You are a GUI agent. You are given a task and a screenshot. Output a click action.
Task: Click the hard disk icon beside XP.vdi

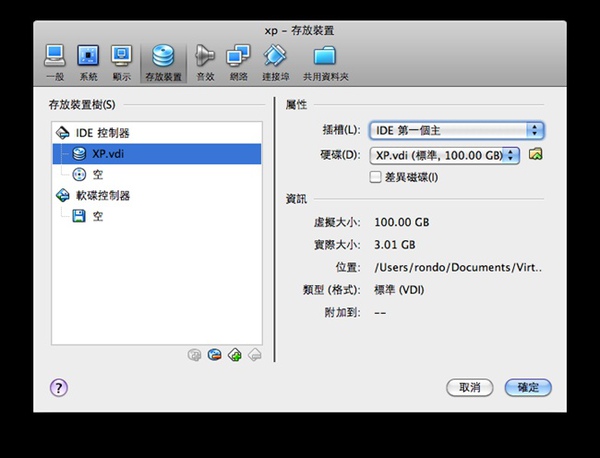(x=79, y=154)
